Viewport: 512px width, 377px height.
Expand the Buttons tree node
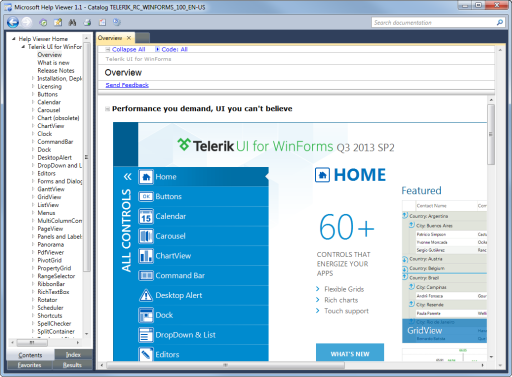coord(33,94)
